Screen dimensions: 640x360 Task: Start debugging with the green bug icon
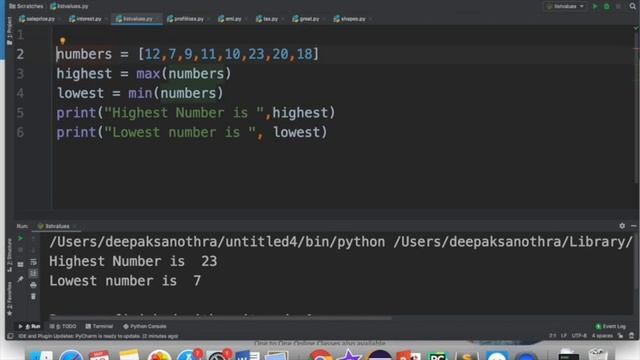[607, 6]
